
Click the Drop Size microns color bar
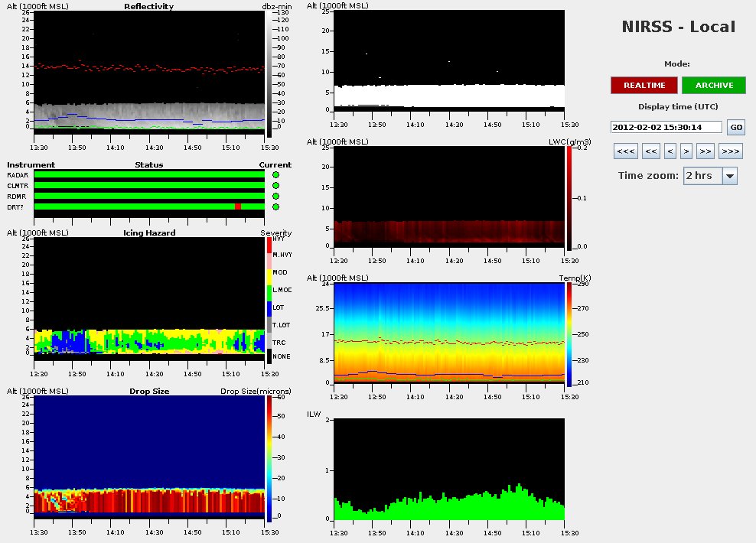coord(269,457)
